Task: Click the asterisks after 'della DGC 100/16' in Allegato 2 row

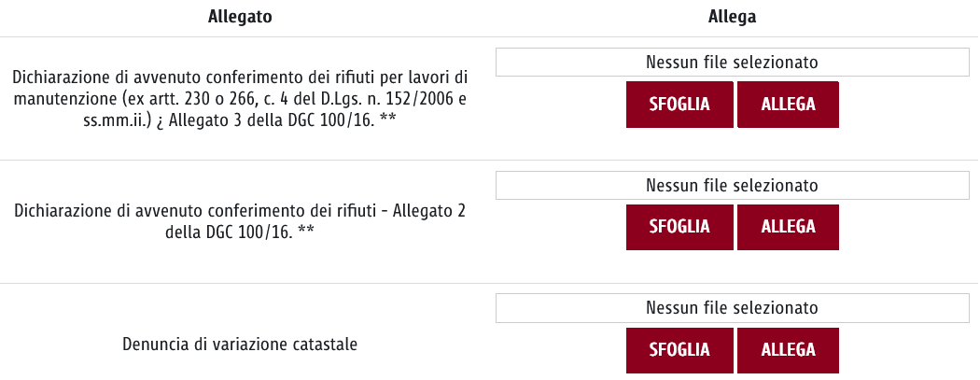Action: (x=304, y=232)
